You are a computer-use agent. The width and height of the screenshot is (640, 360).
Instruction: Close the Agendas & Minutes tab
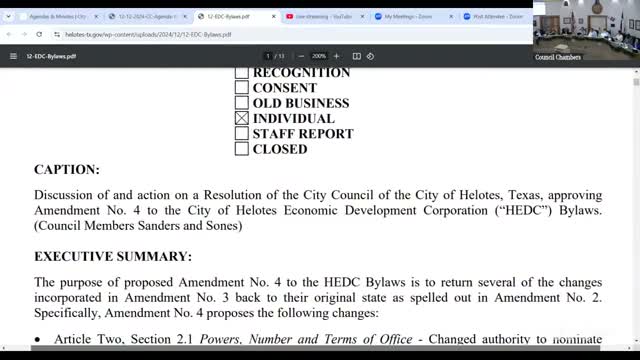tap(96, 16)
